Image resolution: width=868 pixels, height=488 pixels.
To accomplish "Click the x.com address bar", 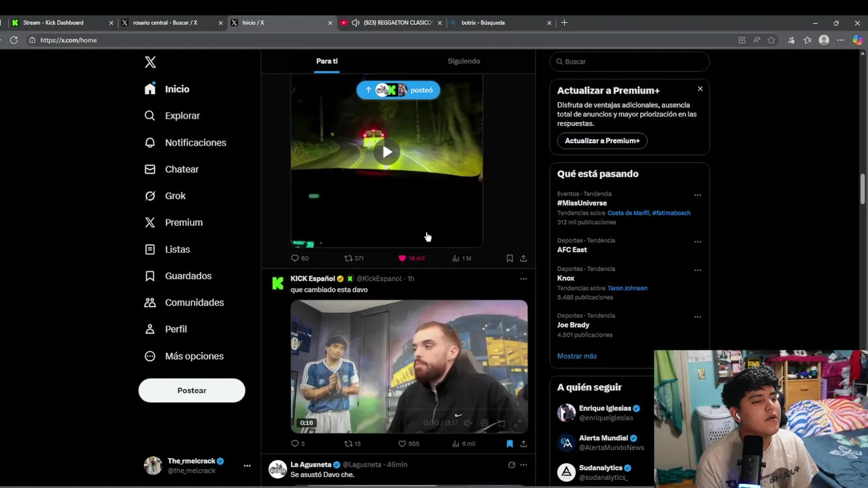I will click(380, 40).
